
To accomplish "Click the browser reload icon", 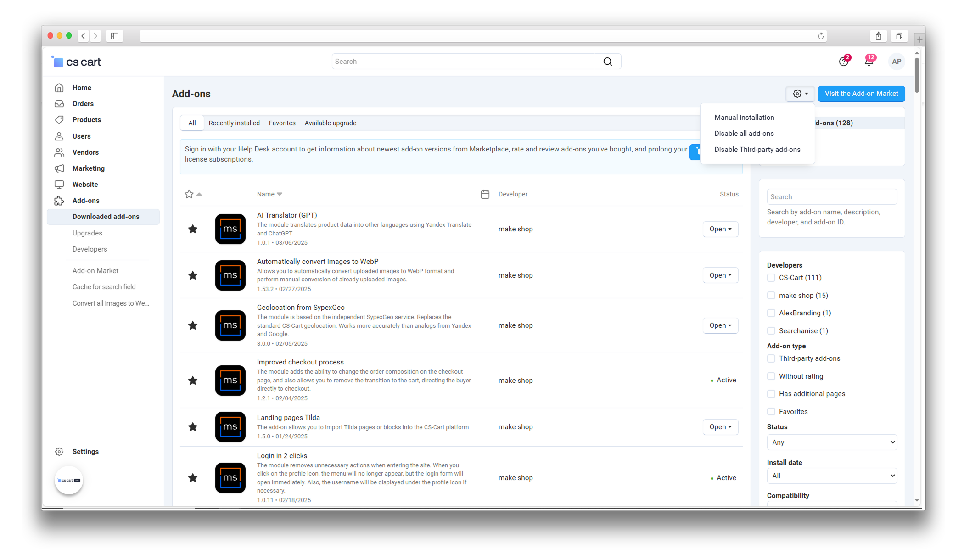I will 821,36.
